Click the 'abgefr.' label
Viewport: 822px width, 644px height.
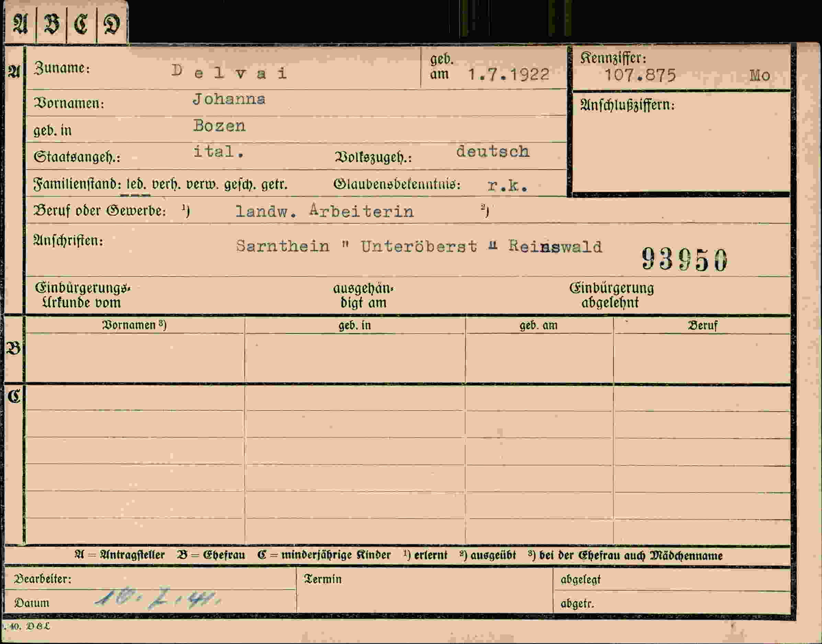[x=577, y=603]
